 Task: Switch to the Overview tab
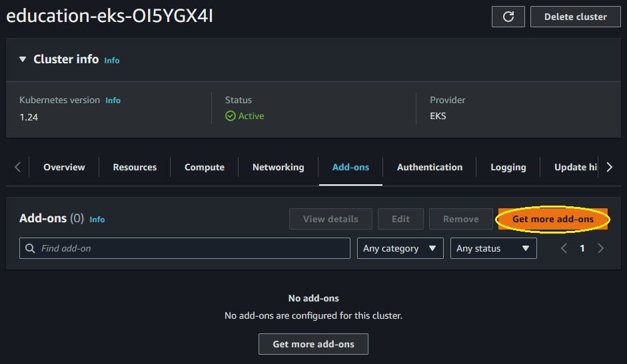[64, 167]
